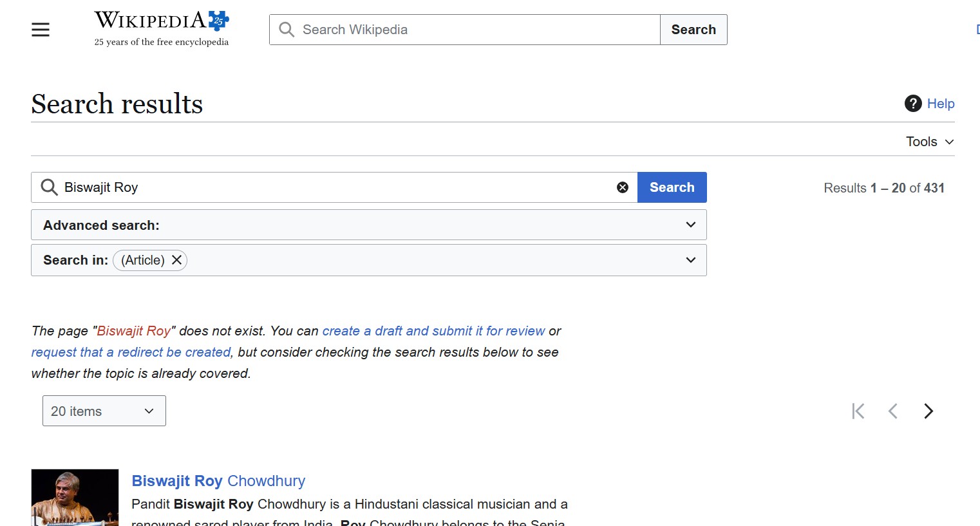This screenshot has width=980, height=526.
Task: Open the Biswajit Roy Chowdhury thumbnail image
Action: click(x=75, y=497)
